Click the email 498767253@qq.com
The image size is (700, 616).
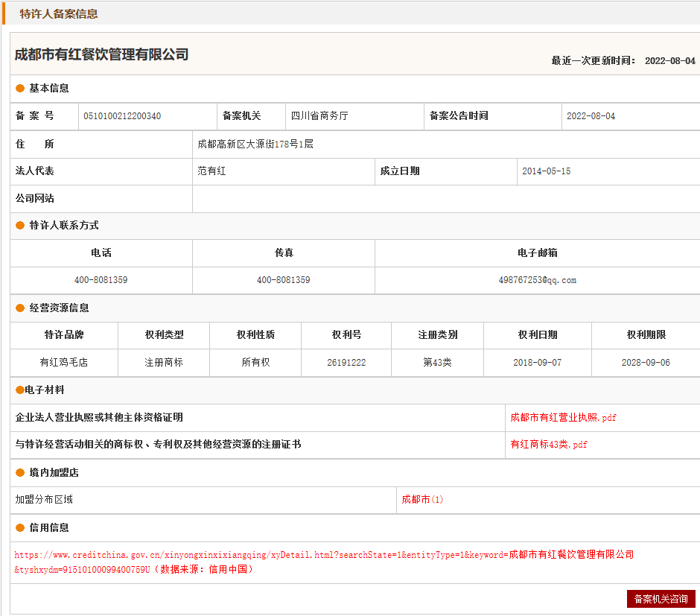click(x=538, y=280)
